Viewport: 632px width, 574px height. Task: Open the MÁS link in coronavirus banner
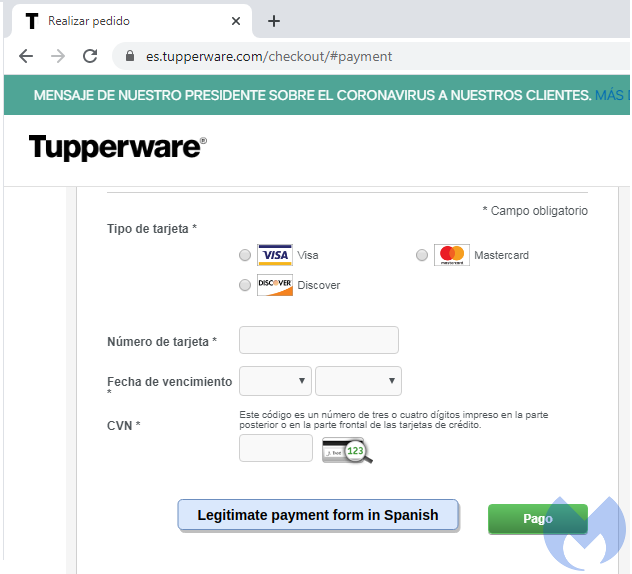click(x=610, y=95)
